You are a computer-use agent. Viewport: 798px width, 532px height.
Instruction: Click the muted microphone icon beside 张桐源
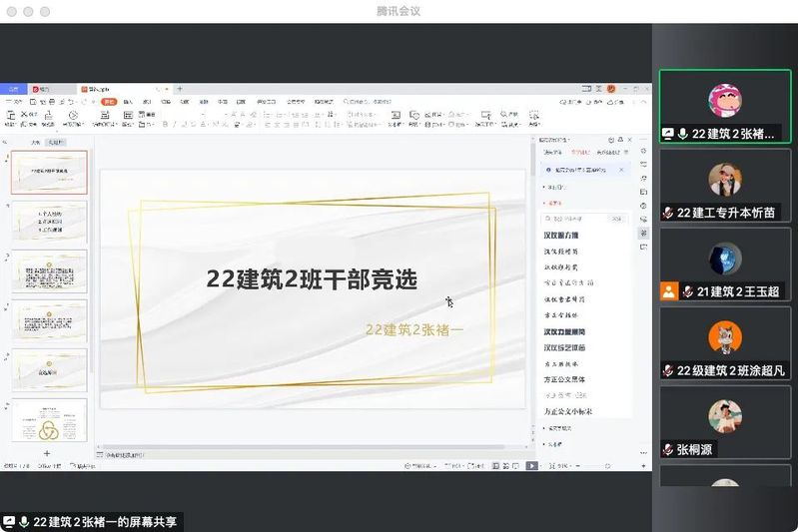668,450
